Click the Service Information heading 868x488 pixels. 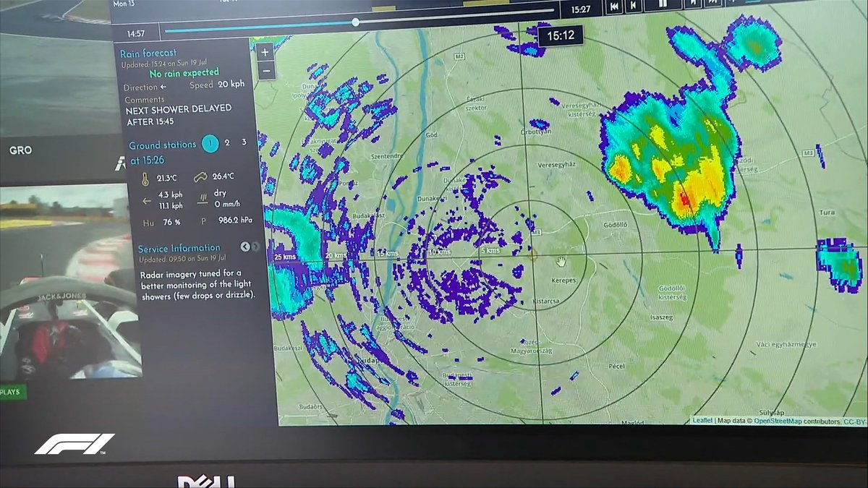[x=179, y=248]
